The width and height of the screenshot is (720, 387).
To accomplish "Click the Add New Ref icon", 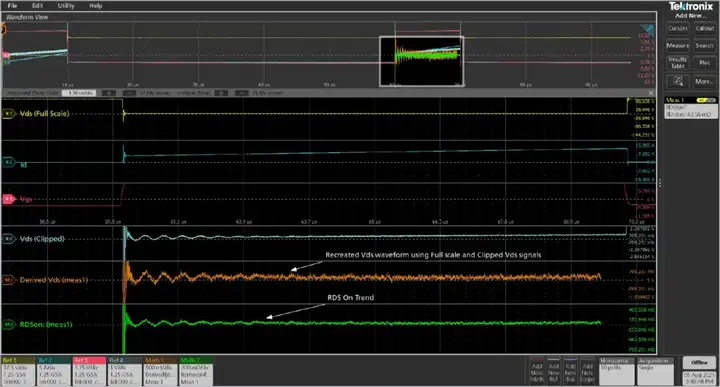I will coord(554,371).
